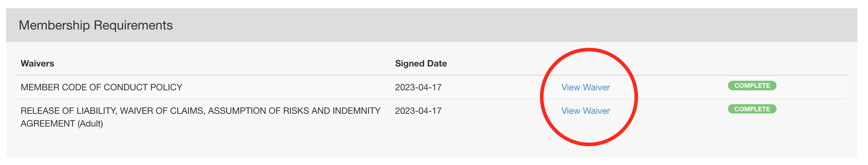Click COMPLETE badge on Release of Liability row

752,109
